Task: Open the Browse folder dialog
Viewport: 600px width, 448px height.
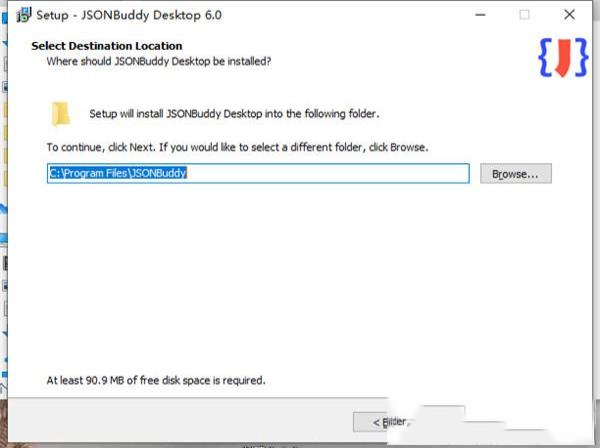Action: [515, 174]
